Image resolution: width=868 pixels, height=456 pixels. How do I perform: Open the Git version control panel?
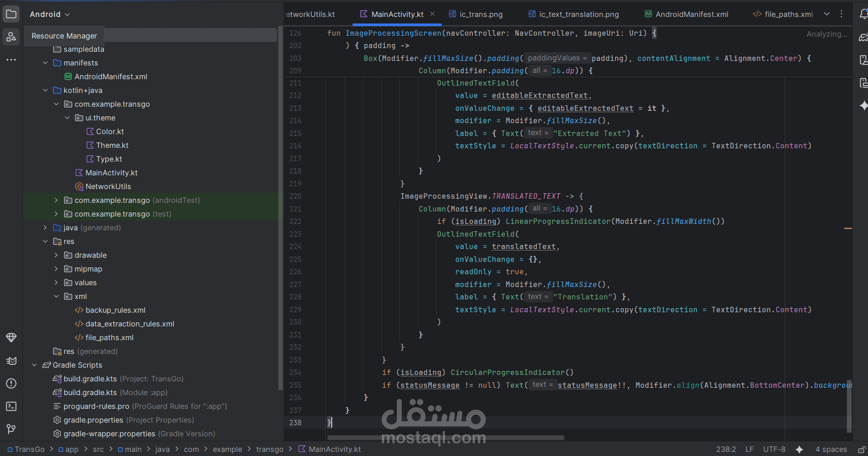[11, 429]
